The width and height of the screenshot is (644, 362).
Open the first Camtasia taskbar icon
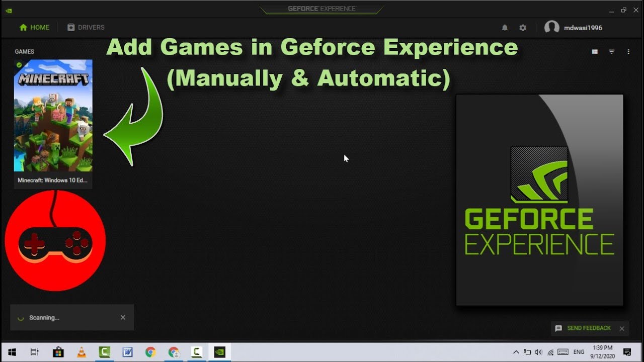pos(104,352)
